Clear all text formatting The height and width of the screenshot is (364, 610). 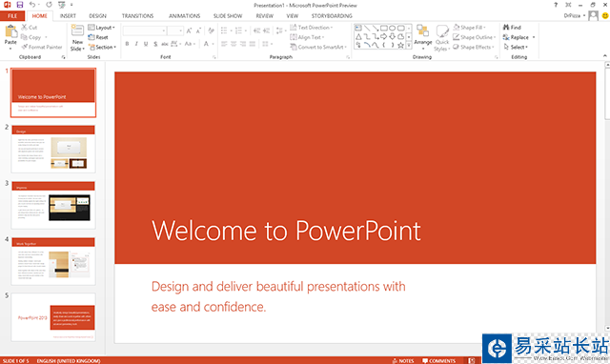tap(211, 30)
